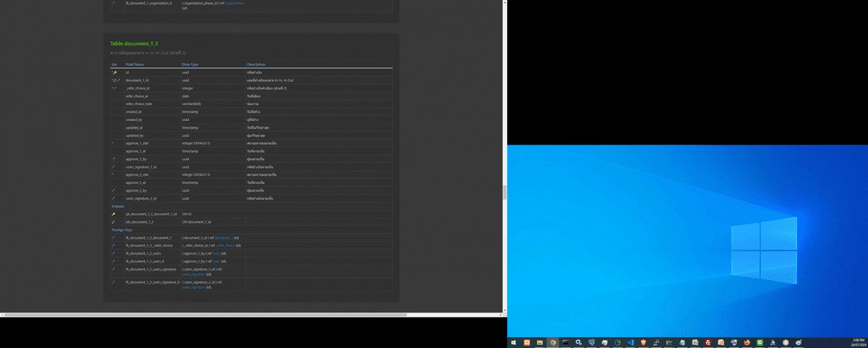Image resolution: width=868 pixels, height=348 pixels.
Task: Click the index icon beside idx_document_1_2
Action: point(113,222)
